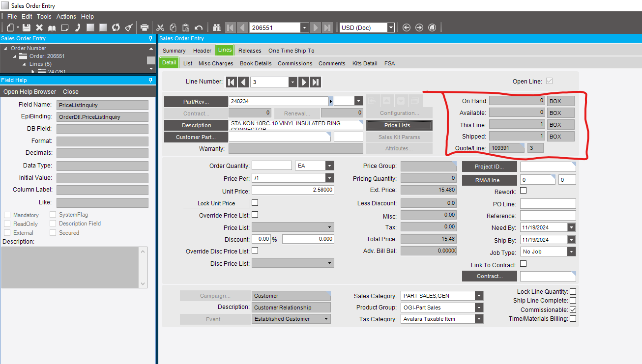Image resolution: width=642 pixels, height=364 pixels.
Task: Click the Refresh arrows toolbar icon
Action: (116, 28)
